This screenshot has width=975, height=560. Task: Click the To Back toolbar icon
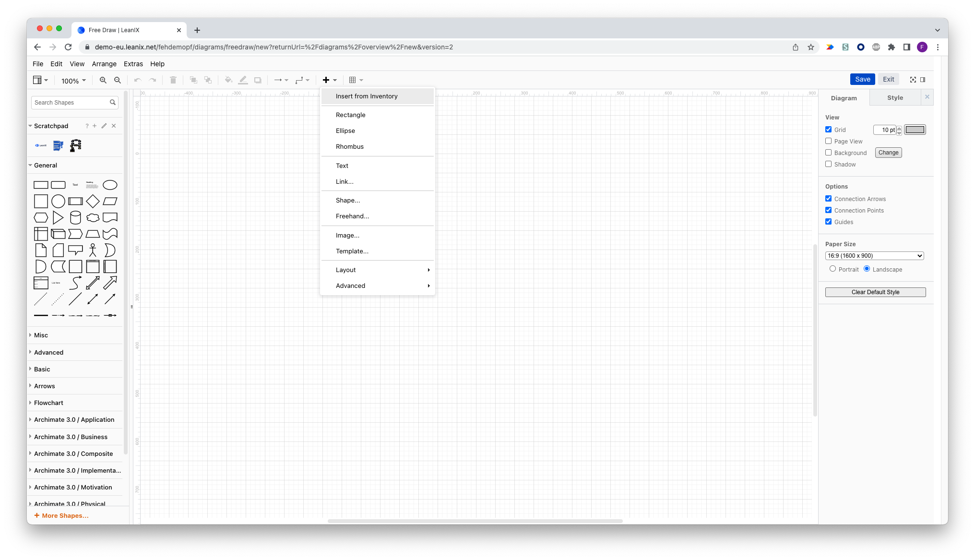208,80
